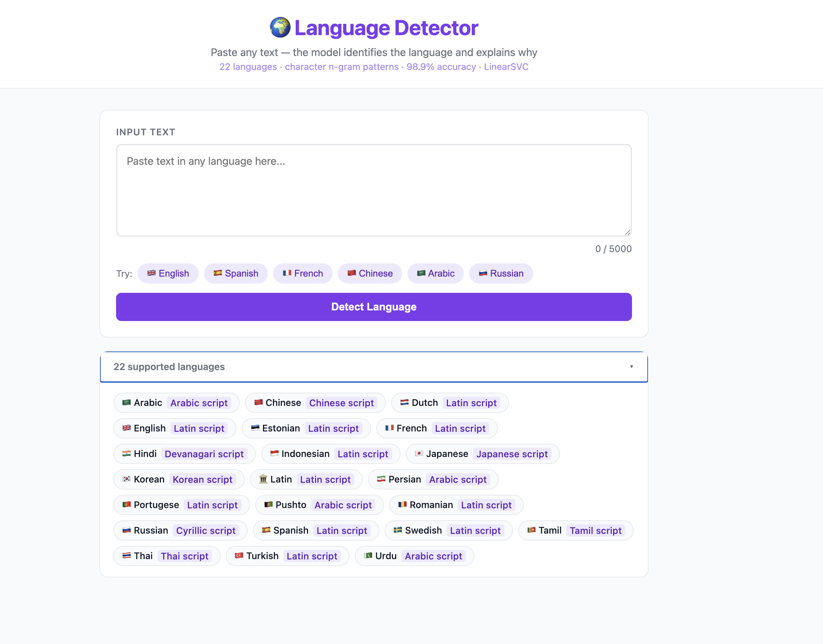Viewport: 823px width, 644px height.
Task: Try the French sample chip
Action: [303, 273]
